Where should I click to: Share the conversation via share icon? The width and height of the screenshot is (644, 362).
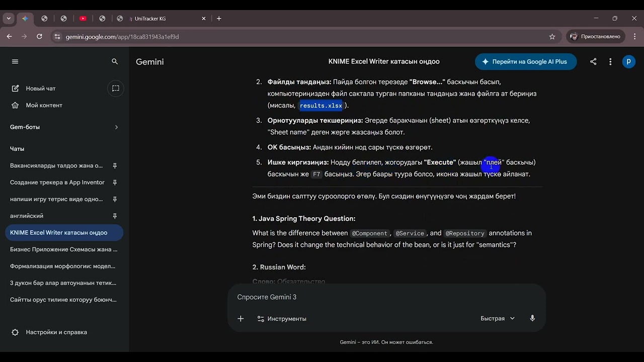click(593, 62)
